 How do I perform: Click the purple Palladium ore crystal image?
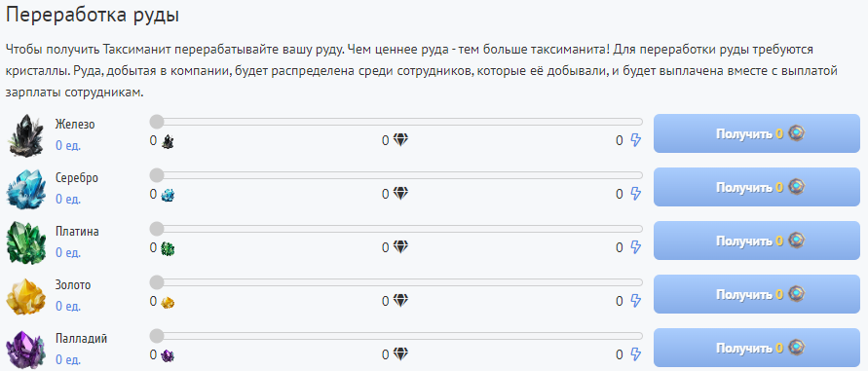click(x=25, y=349)
